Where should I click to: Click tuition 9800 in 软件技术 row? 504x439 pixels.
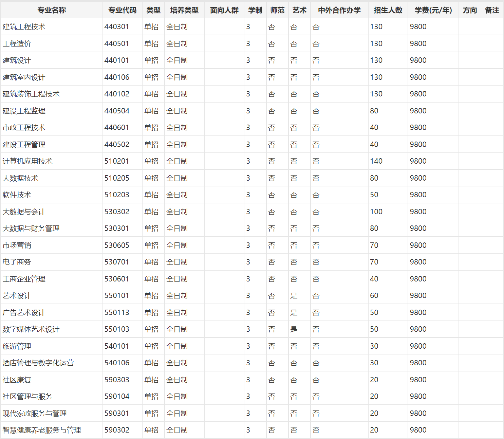click(418, 195)
